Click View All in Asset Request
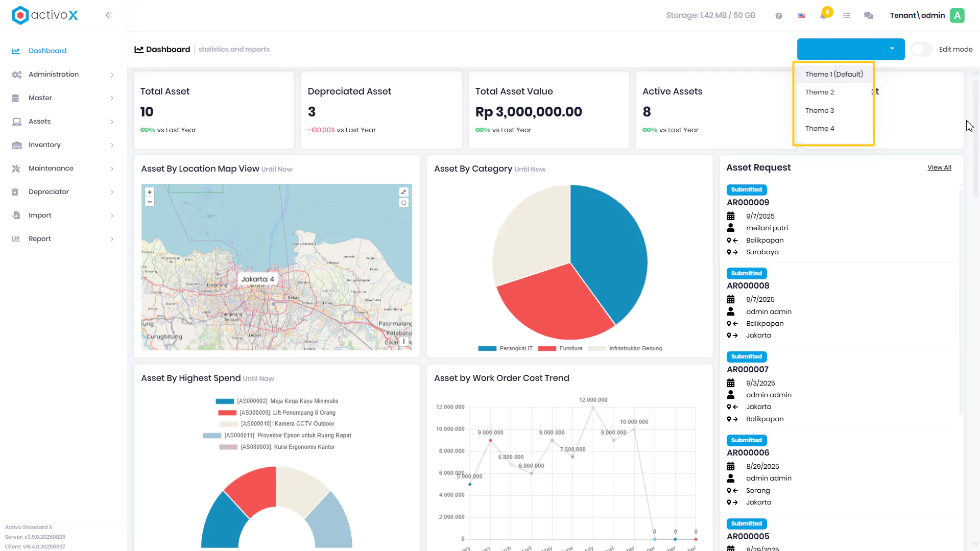Screen dimensions: 980x551 tap(939, 167)
